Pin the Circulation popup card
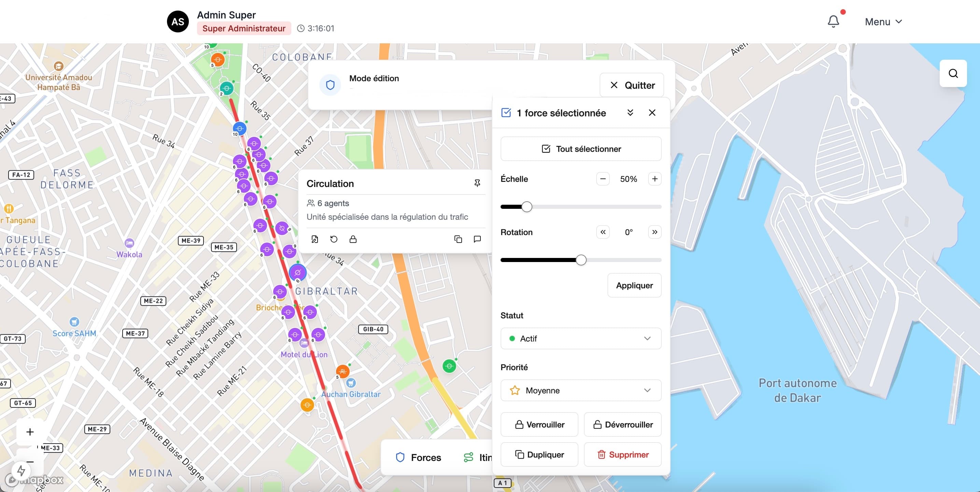Viewport: 980px width, 492px height. [x=477, y=183]
